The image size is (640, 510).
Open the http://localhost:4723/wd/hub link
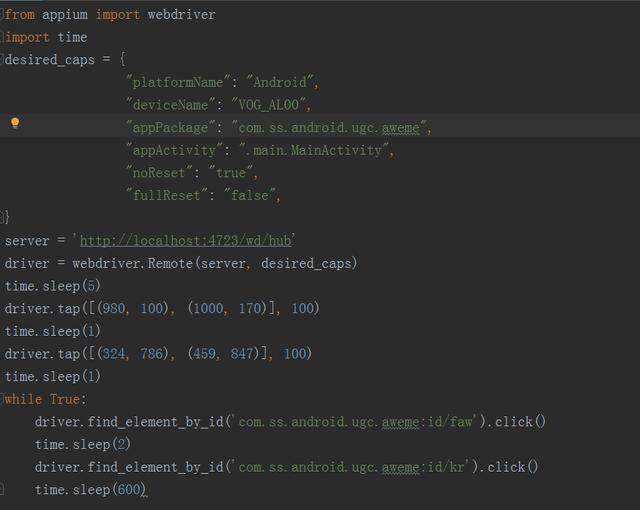pyautogui.click(x=186, y=240)
